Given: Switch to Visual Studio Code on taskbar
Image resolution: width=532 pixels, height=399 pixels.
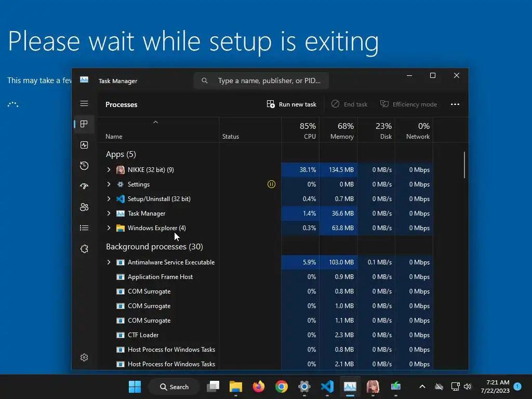Looking at the screenshot, I should (327, 387).
